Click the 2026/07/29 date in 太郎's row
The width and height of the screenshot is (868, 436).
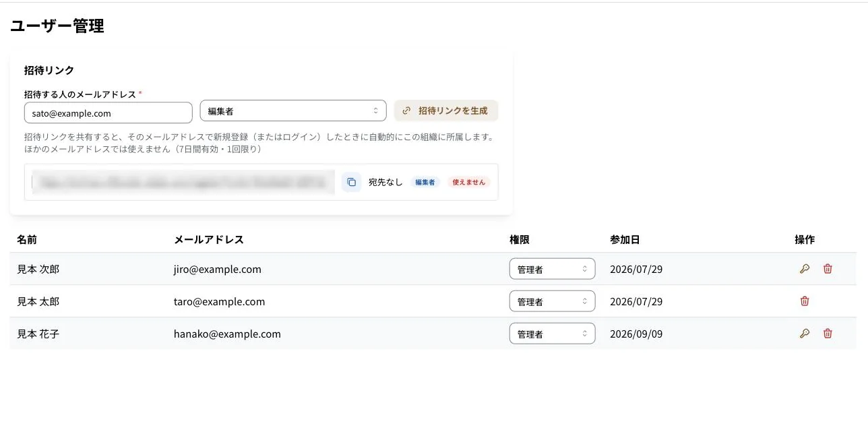click(x=636, y=301)
